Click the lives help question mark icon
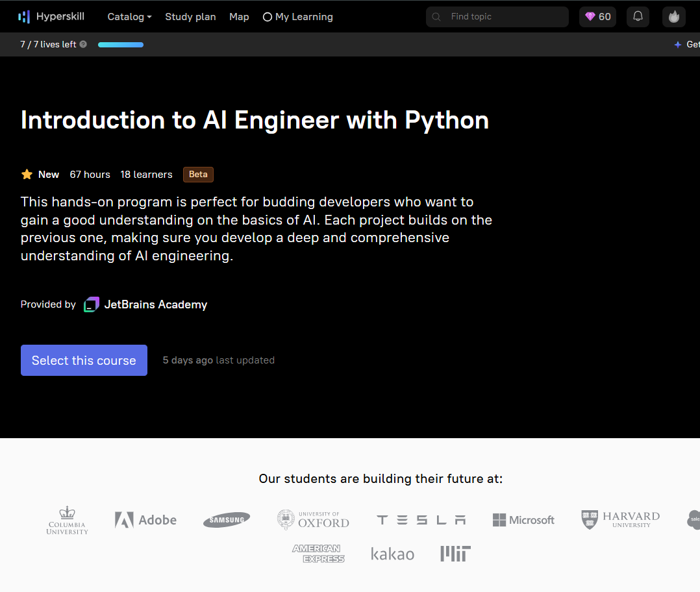This screenshot has height=592, width=700. [83, 44]
